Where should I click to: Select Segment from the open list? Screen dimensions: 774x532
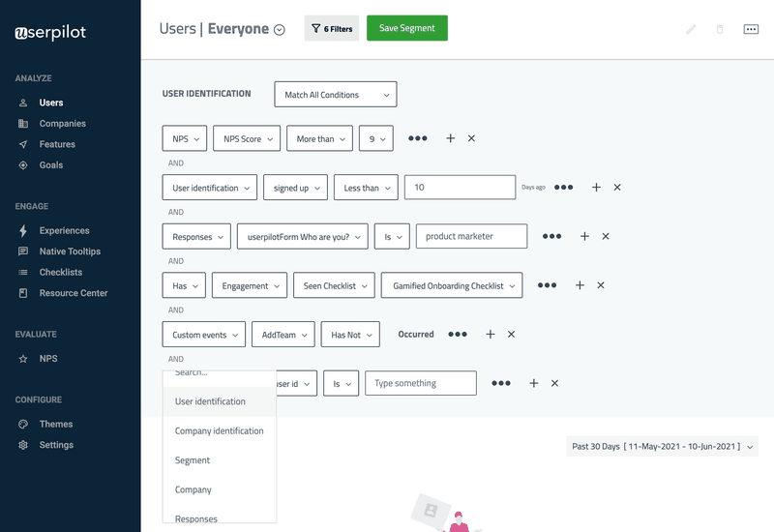click(220, 460)
